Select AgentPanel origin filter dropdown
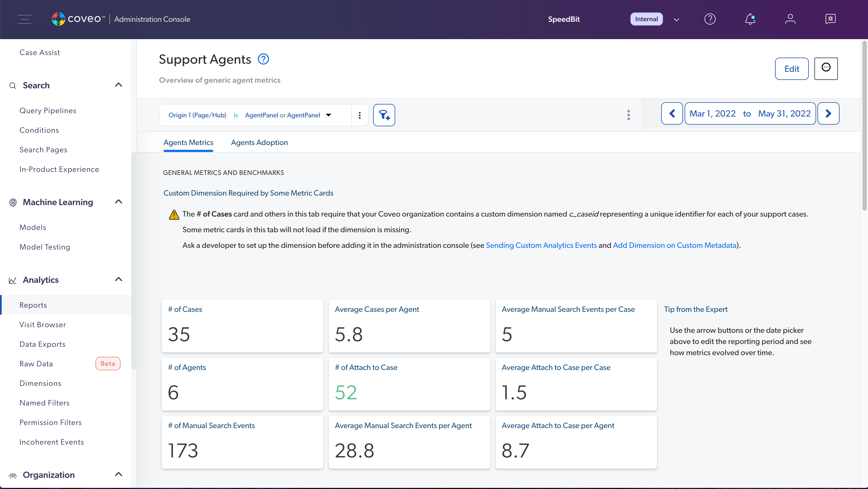This screenshot has height=489, width=868. coord(329,115)
